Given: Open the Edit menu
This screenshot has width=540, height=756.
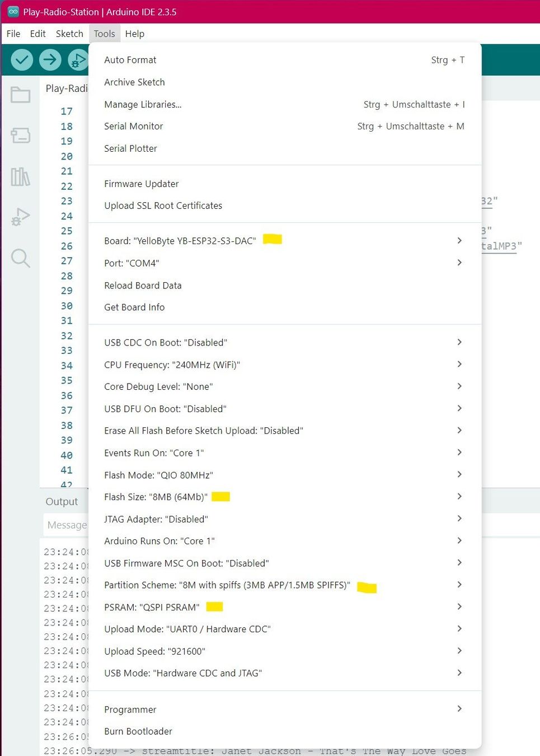Looking at the screenshot, I should click(38, 34).
